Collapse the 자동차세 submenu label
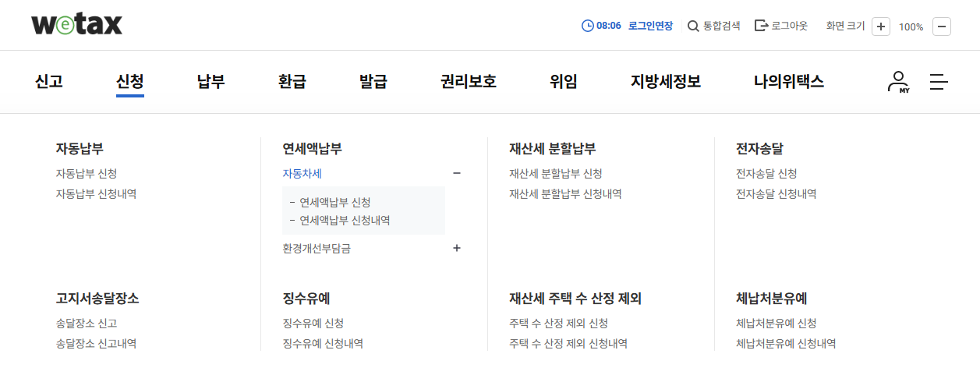 [302, 174]
